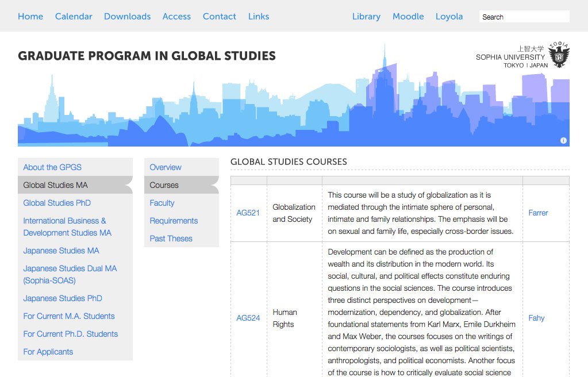Open Links in the top menu
Viewport: 588px width, 377px height.
259,17
